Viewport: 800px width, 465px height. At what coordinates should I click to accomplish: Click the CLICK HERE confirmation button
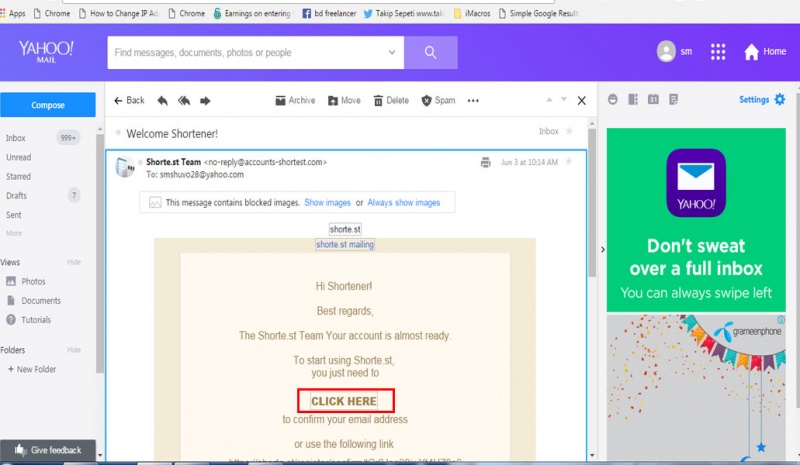coord(345,401)
